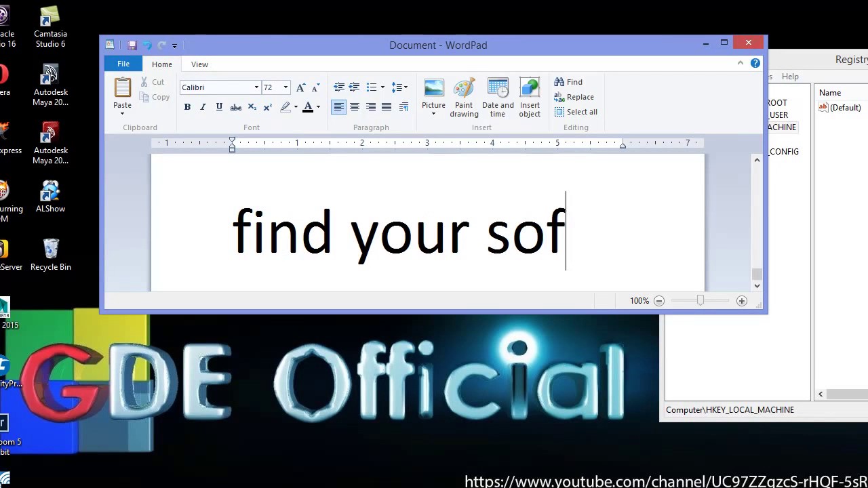Toggle italic formatting
Screen dimensions: 868x488
click(x=203, y=107)
